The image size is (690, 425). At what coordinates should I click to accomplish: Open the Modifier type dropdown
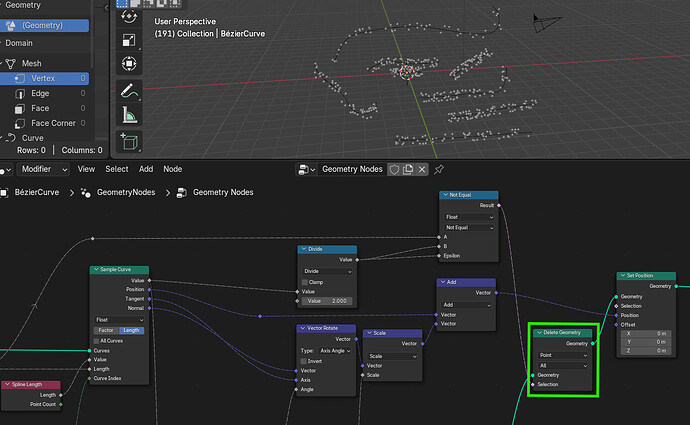click(x=43, y=169)
